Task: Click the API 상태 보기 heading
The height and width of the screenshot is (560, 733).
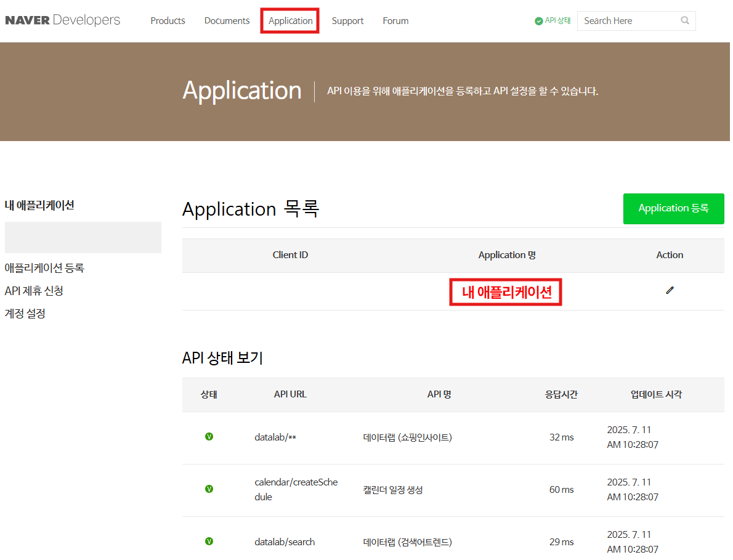Action: coord(222,358)
